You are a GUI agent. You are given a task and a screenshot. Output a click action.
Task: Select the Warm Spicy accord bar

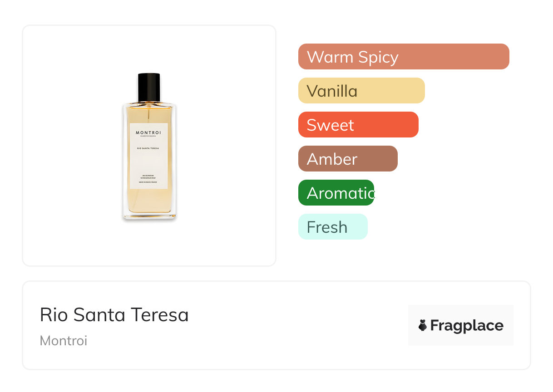[x=403, y=57]
